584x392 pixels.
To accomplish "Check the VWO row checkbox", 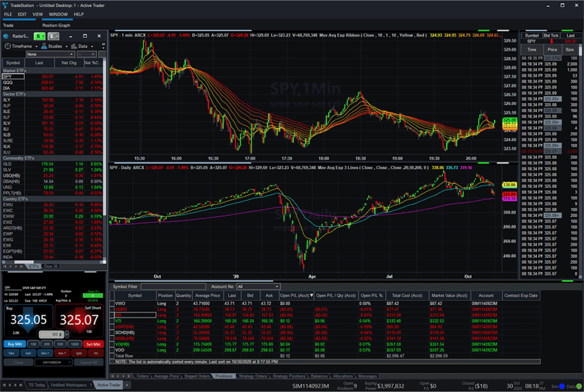I will tap(112, 303).
